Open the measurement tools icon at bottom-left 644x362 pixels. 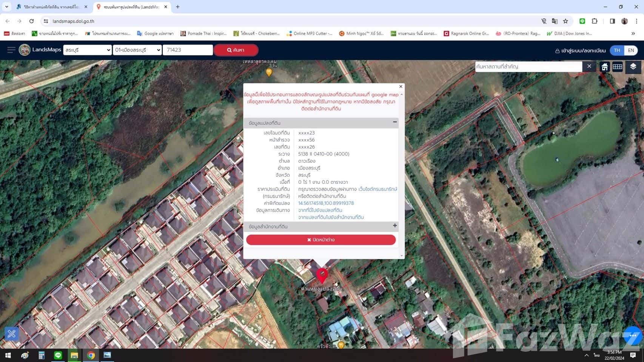[x=12, y=334]
